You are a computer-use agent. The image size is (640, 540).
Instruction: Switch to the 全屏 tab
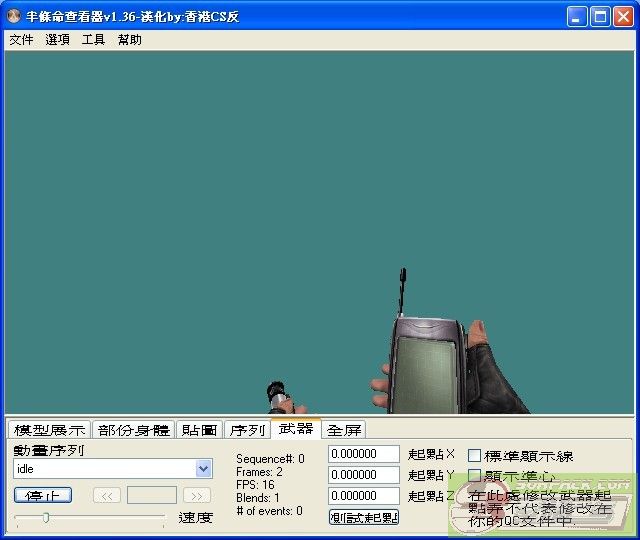tap(344, 430)
